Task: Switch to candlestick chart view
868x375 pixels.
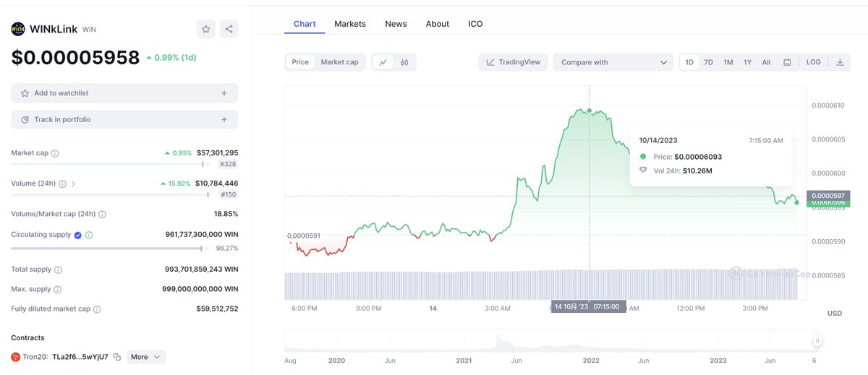Action: (x=404, y=62)
